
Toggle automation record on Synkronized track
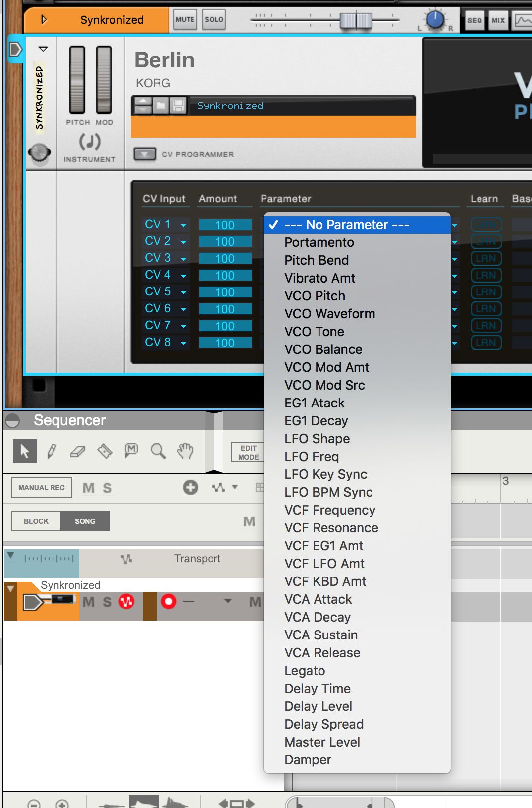[x=126, y=601]
